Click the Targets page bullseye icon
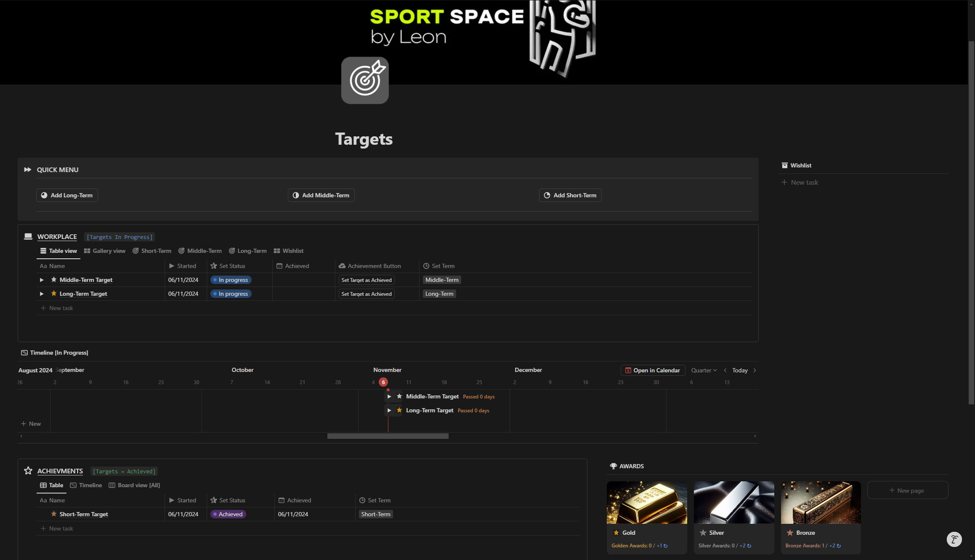Viewport: 975px width, 560px height. pyautogui.click(x=365, y=80)
